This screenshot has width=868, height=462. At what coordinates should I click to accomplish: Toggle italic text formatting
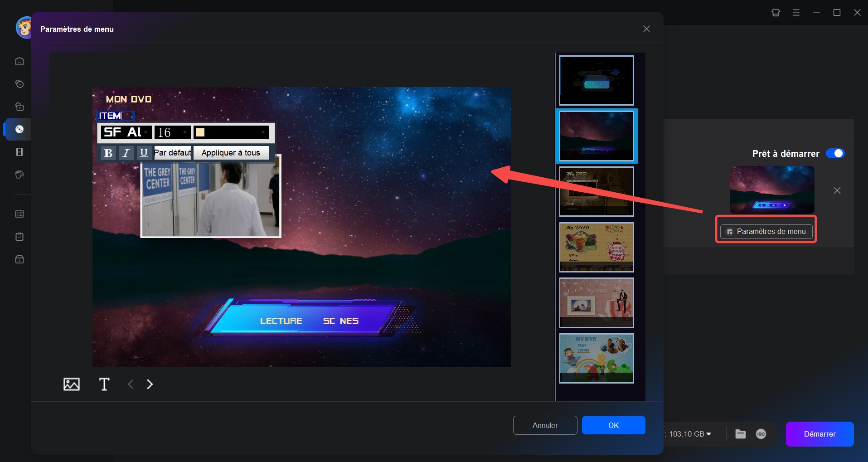pos(126,153)
